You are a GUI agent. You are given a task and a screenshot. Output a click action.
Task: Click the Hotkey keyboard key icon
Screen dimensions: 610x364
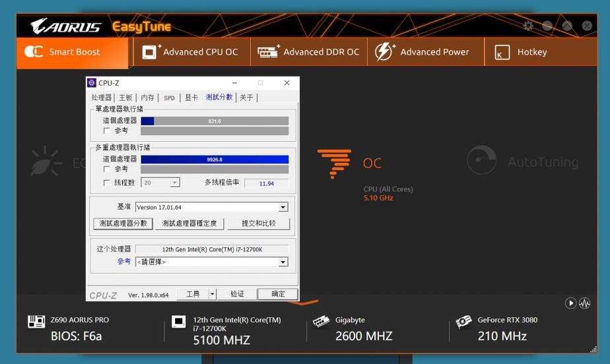coord(502,52)
